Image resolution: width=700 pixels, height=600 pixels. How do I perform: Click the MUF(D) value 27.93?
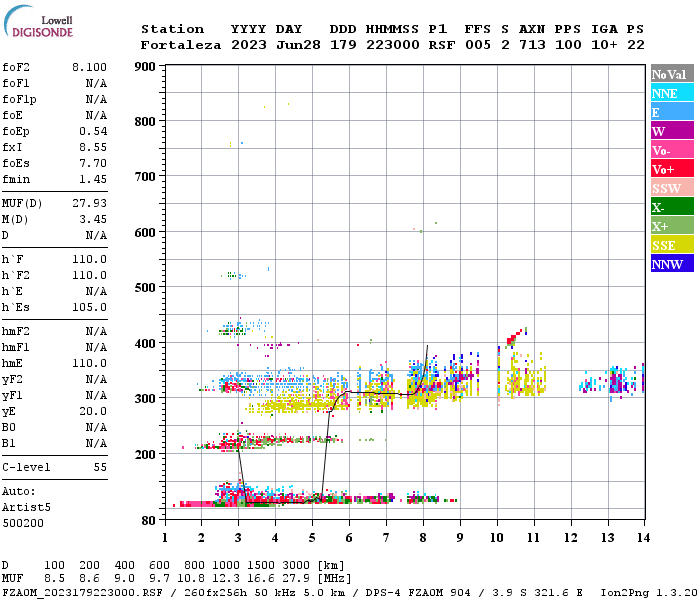tap(89, 204)
